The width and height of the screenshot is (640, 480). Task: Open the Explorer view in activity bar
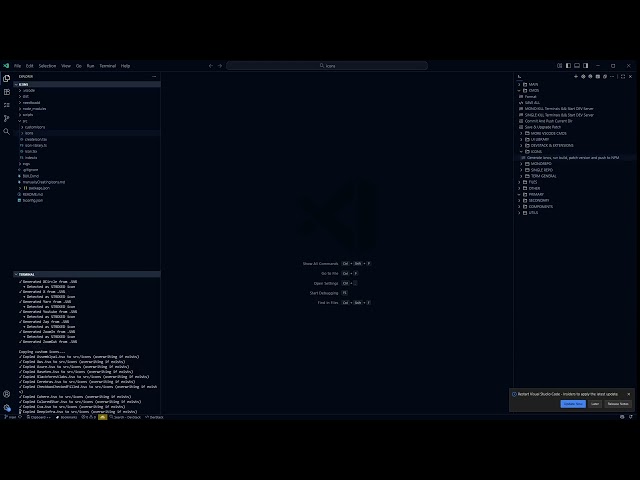click(7, 78)
